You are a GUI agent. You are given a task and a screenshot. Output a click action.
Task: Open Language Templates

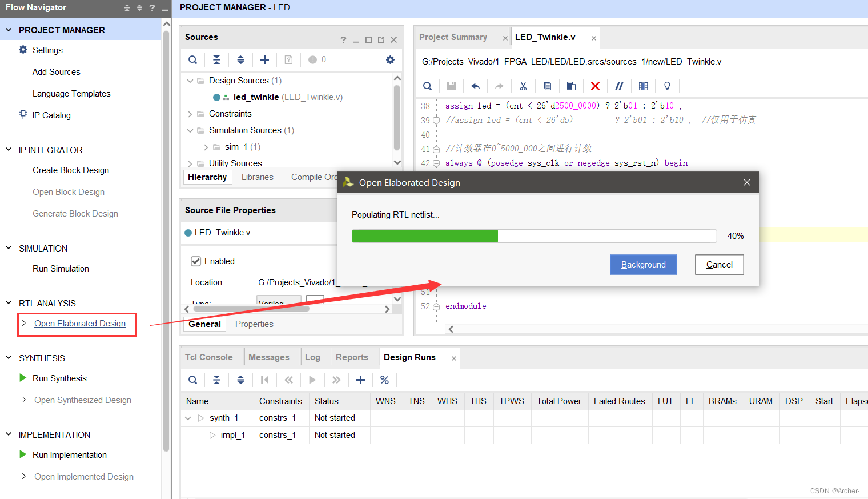71,94
